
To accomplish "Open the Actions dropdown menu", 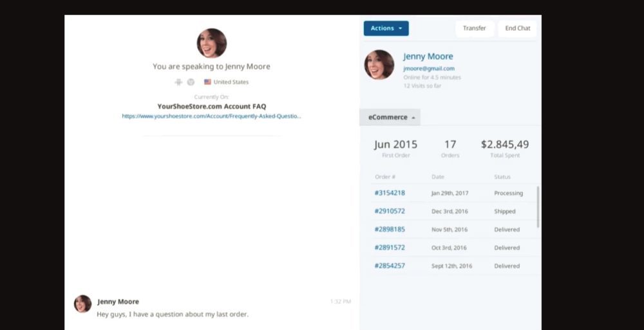I will click(x=386, y=28).
